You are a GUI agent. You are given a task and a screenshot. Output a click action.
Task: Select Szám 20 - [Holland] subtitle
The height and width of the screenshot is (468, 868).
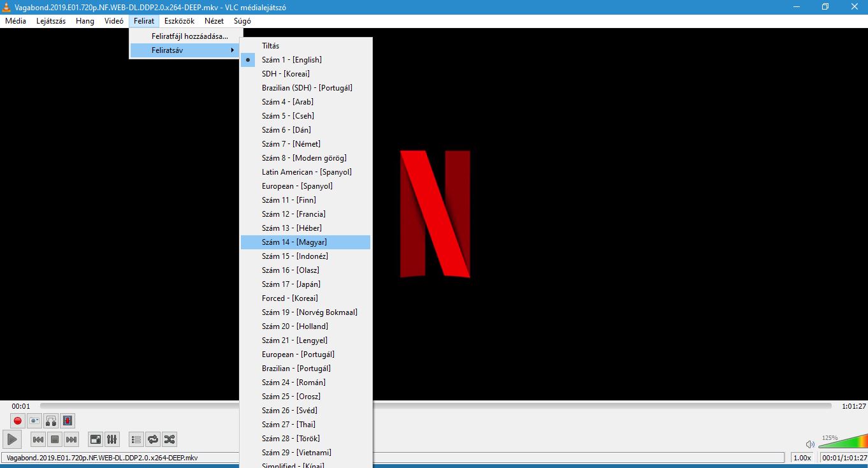point(306,326)
